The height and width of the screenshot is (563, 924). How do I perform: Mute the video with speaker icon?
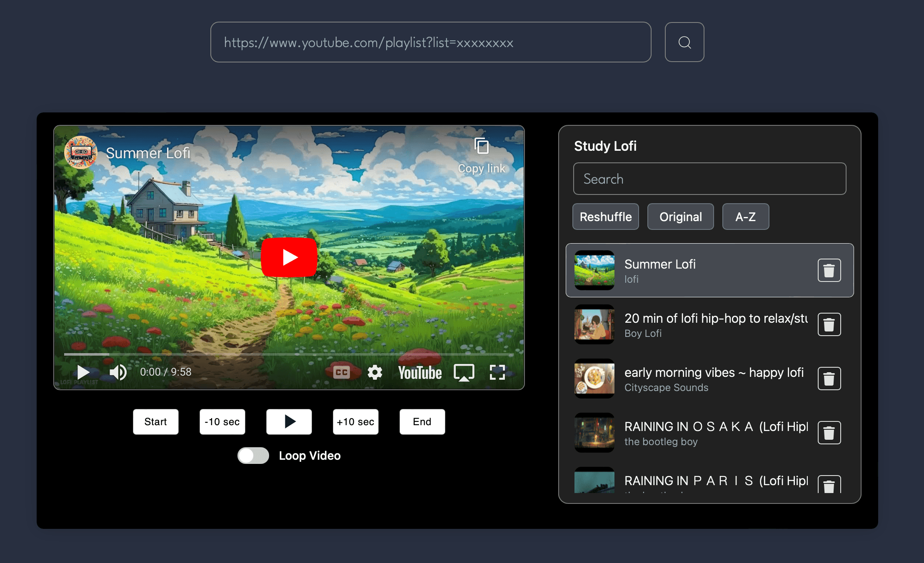118,372
